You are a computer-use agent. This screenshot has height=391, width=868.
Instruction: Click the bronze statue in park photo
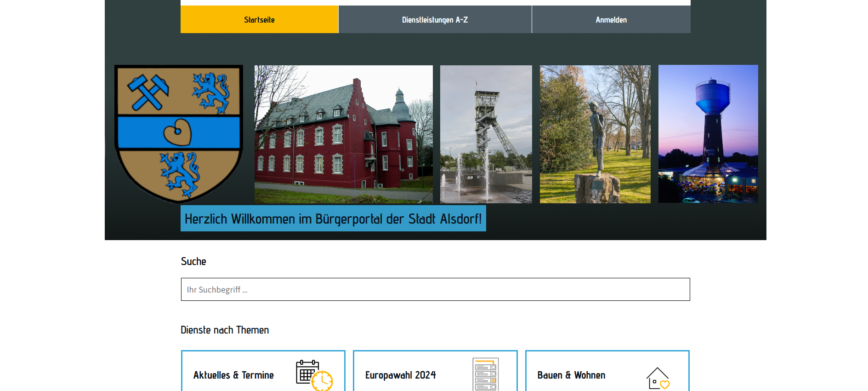tap(595, 134)
